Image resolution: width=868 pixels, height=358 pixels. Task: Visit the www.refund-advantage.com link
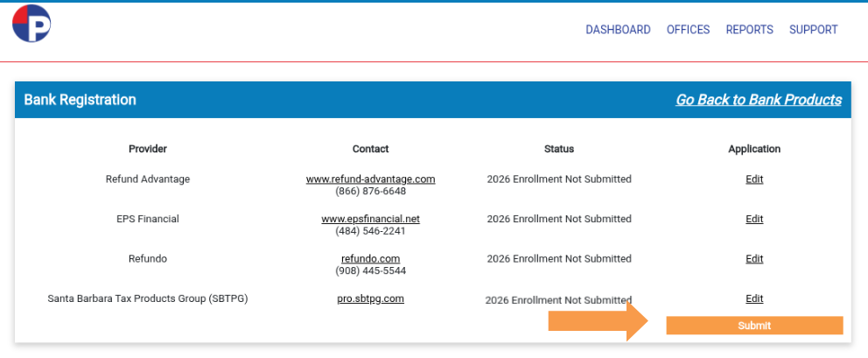point(370,179)
